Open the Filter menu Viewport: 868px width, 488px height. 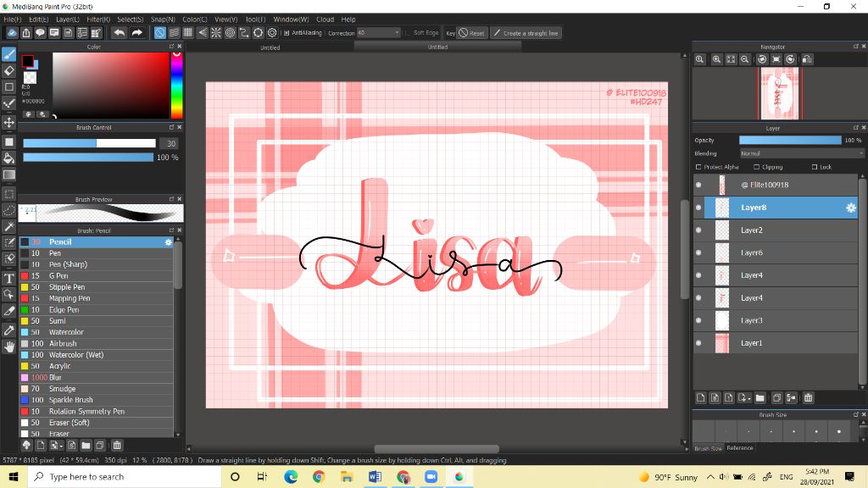coord(98,19)
